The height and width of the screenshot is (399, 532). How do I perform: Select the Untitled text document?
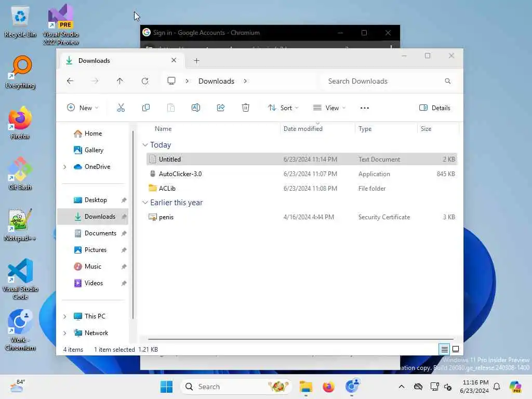302,159
